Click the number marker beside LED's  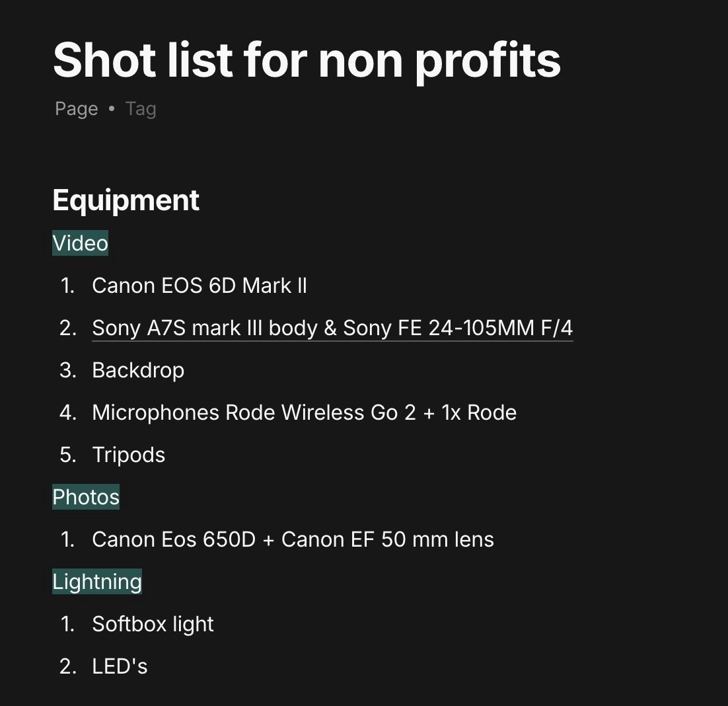point(68,666)
